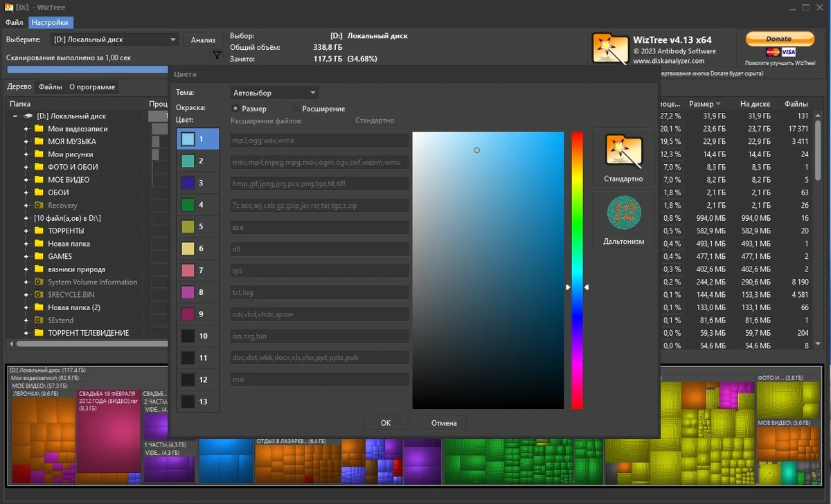
Task: Click the Recovery folder icon
Action: pyautogui.click(x=39, y=205)
